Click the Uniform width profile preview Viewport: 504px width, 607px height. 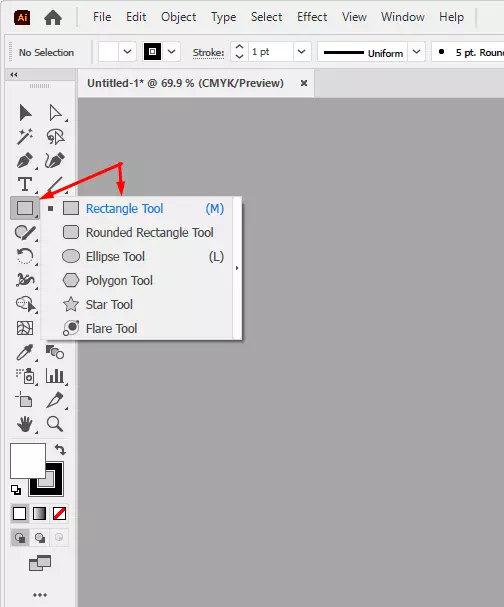(x=363, y=52)
